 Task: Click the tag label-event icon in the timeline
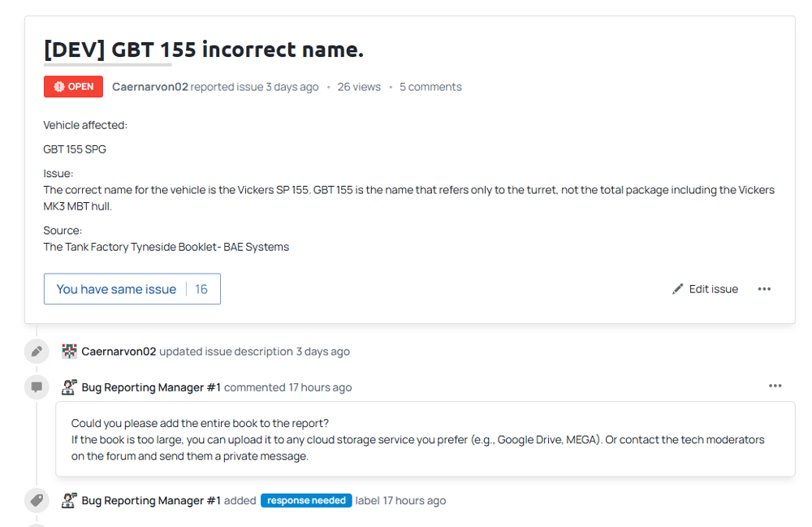[37, 501]
